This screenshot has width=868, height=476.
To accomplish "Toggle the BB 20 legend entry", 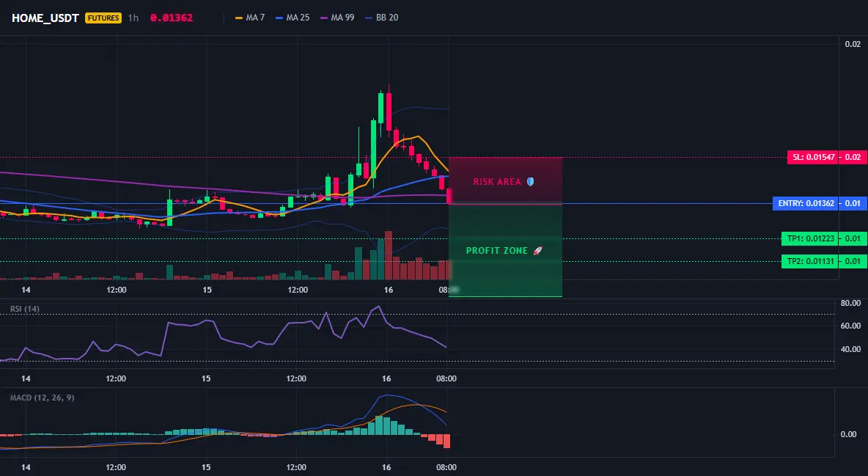I will click(382, 18).
